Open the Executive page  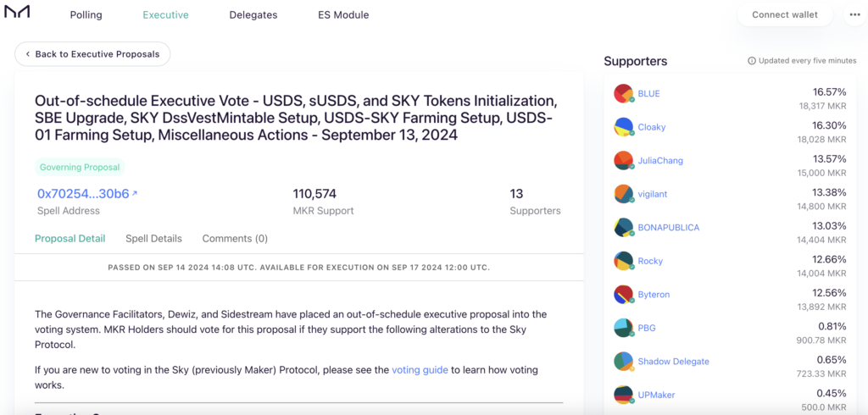pyautogui.click(x=165, y=15)
